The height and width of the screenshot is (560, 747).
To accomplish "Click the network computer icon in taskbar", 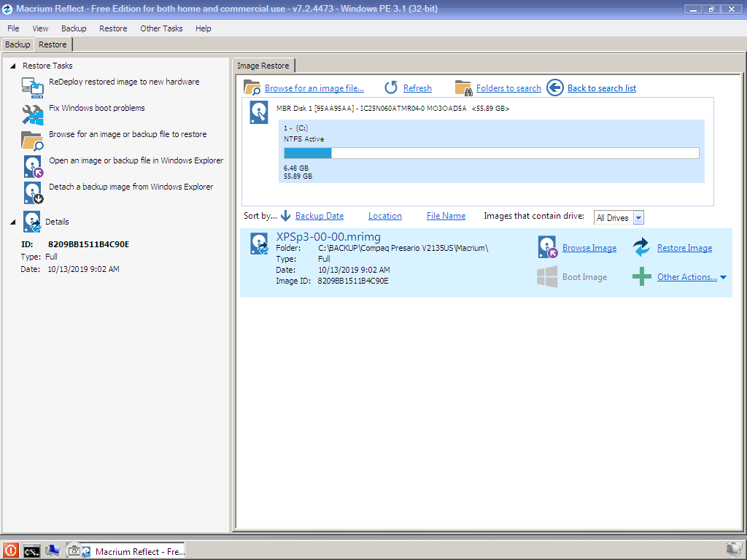I will coord(53,551).
